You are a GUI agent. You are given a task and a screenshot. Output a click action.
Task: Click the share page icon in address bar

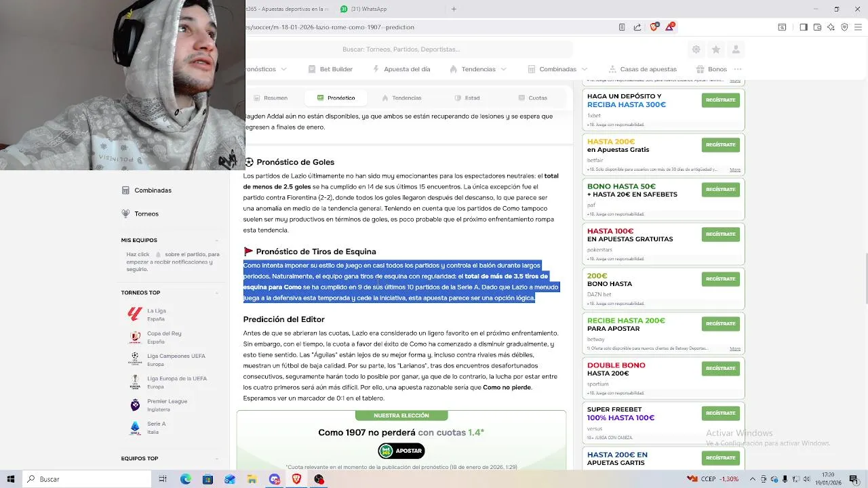point(637,27)
